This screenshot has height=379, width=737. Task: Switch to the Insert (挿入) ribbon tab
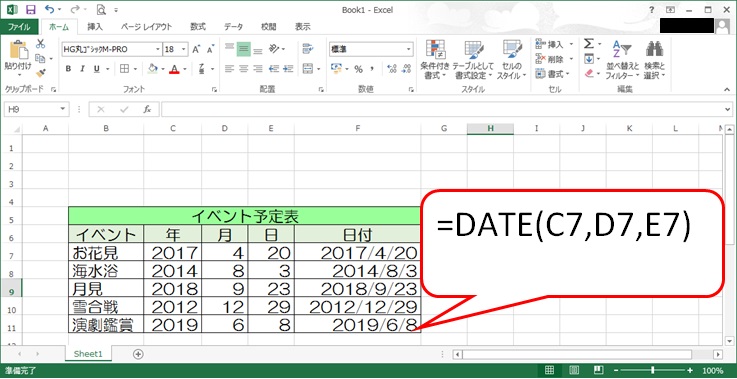coord(95,27)
